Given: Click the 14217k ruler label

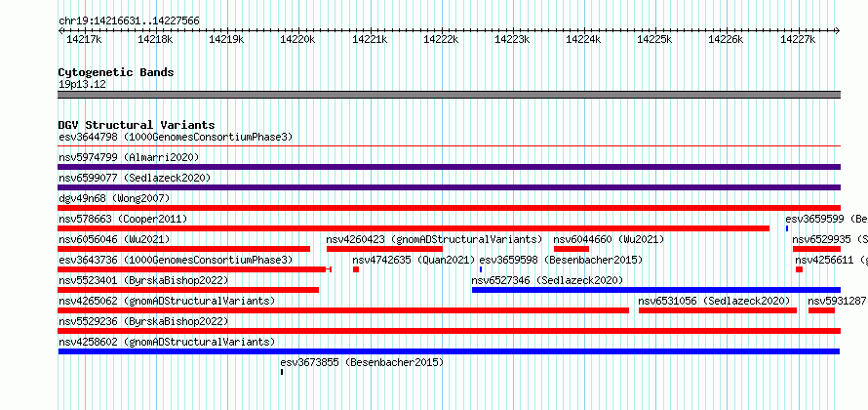Looking at the screenshot, I should coord(84,39).
